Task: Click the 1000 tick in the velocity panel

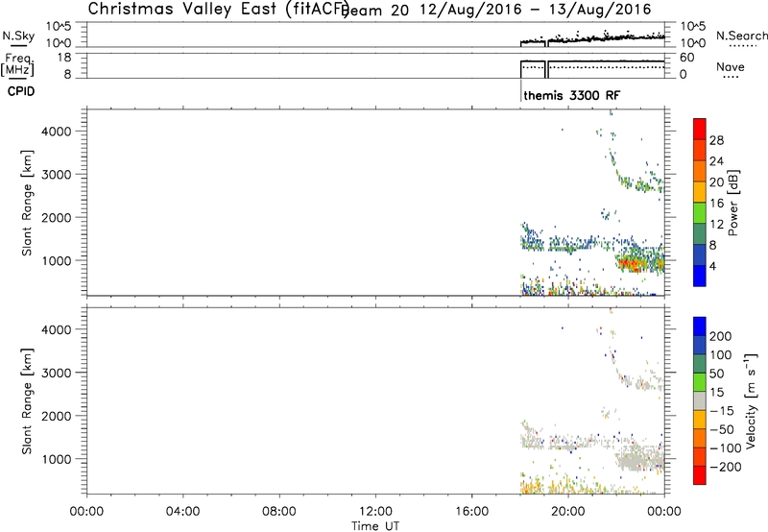Action: click(x=57, y=459)
